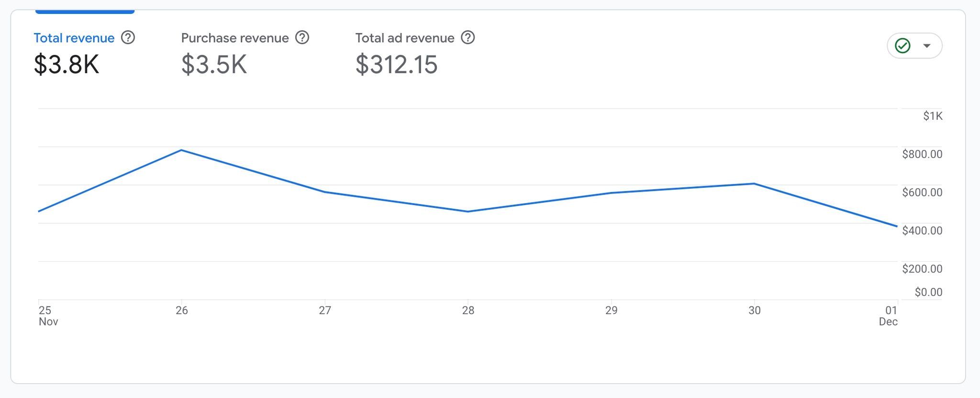Click the $3.8K total revenue value

(67, 65)
